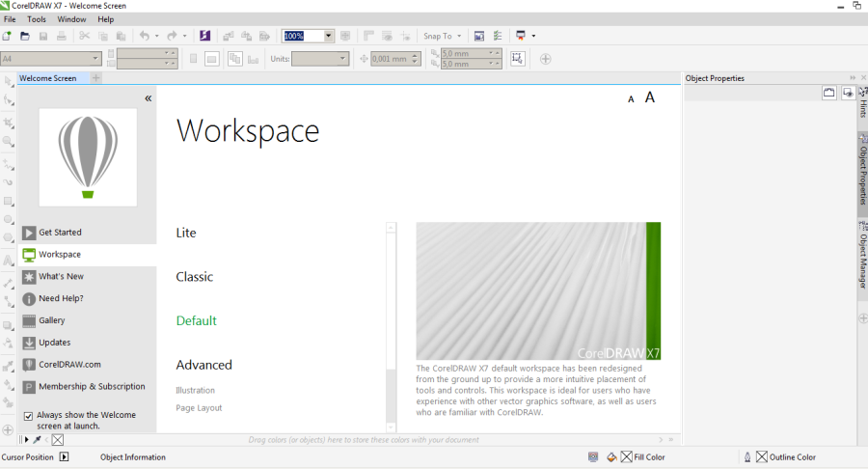Click the Copy icon in toolbar

[102, 36]
